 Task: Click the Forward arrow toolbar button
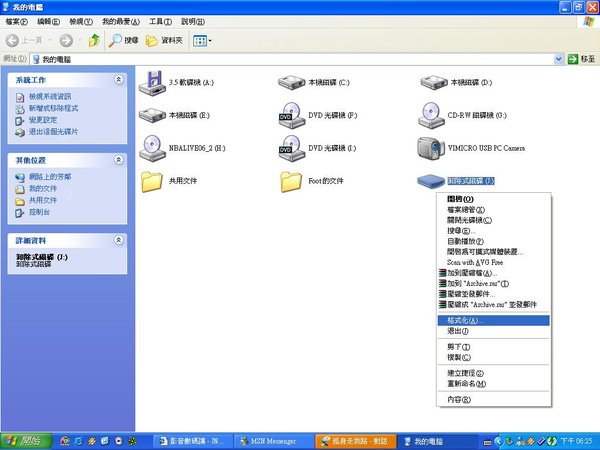tap(66, 40)
